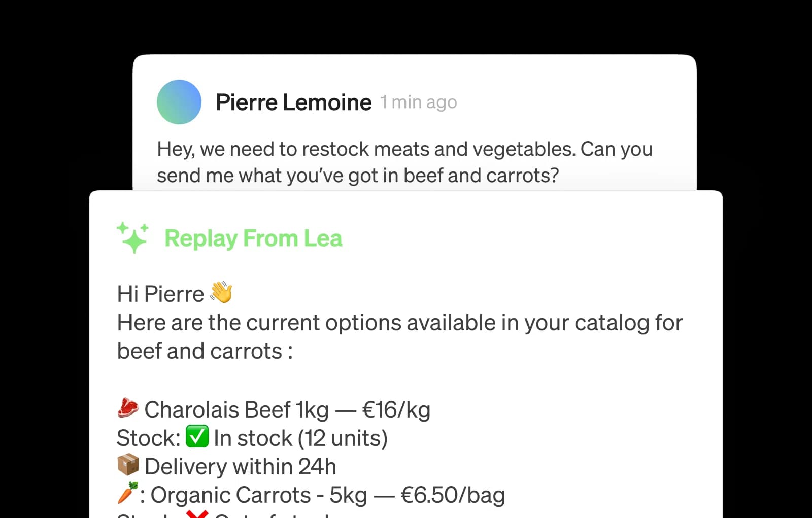Click the red cross emoji at the bottom
Screen dimensions: 812x518
[x=197, y=514]
